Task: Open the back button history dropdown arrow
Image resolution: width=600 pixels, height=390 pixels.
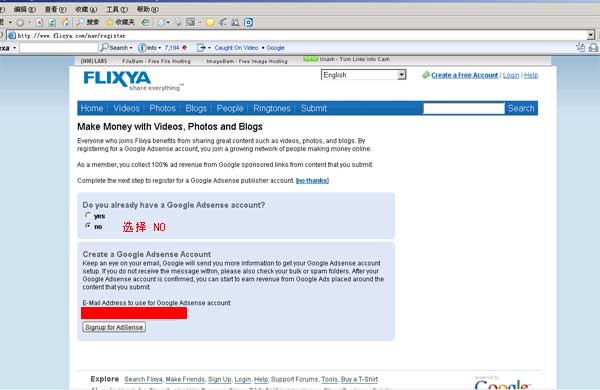Action: (x=10, y=23)
